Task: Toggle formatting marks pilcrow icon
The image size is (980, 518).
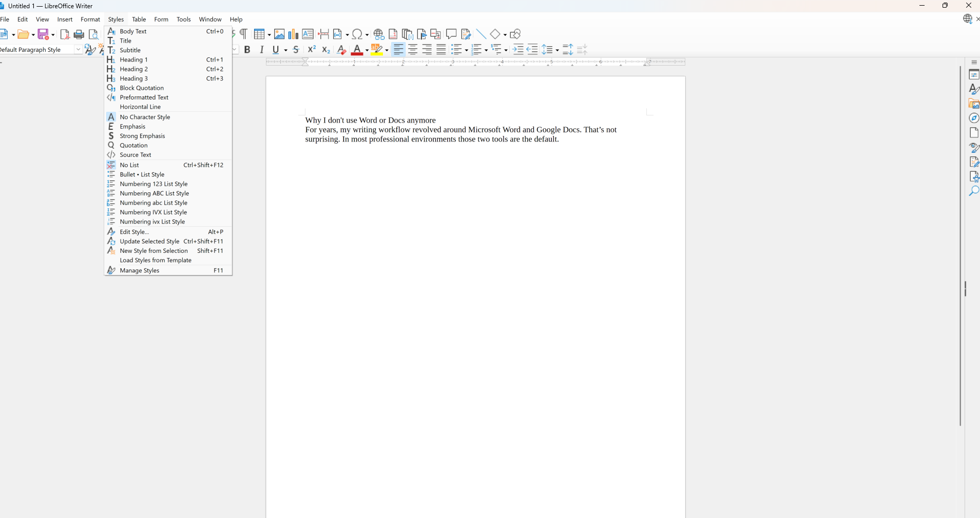Action: point(244,34)
